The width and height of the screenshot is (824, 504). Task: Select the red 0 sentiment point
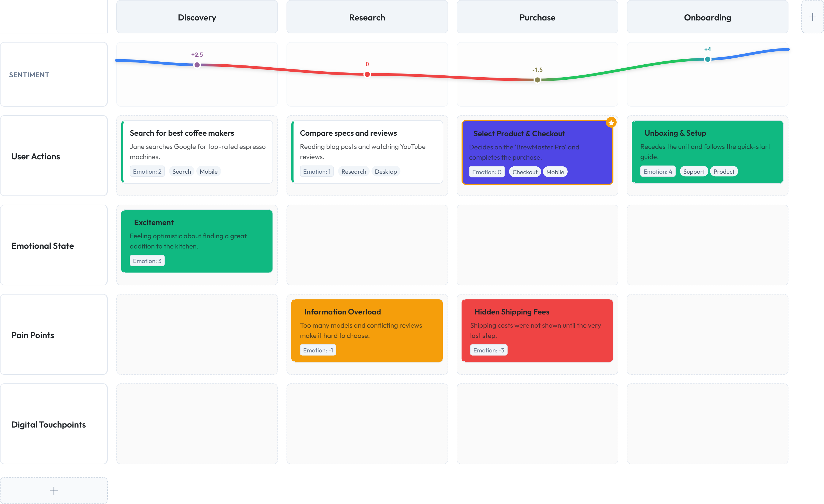click(x=367, y=74)
